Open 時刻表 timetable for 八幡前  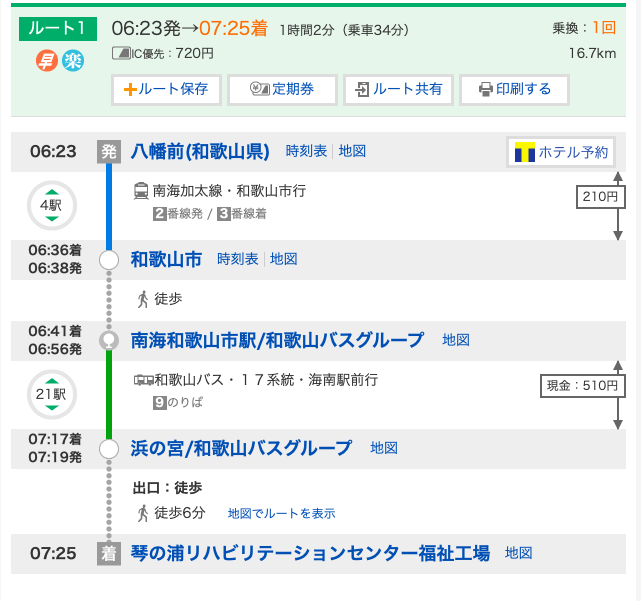(x=306, y=151)
